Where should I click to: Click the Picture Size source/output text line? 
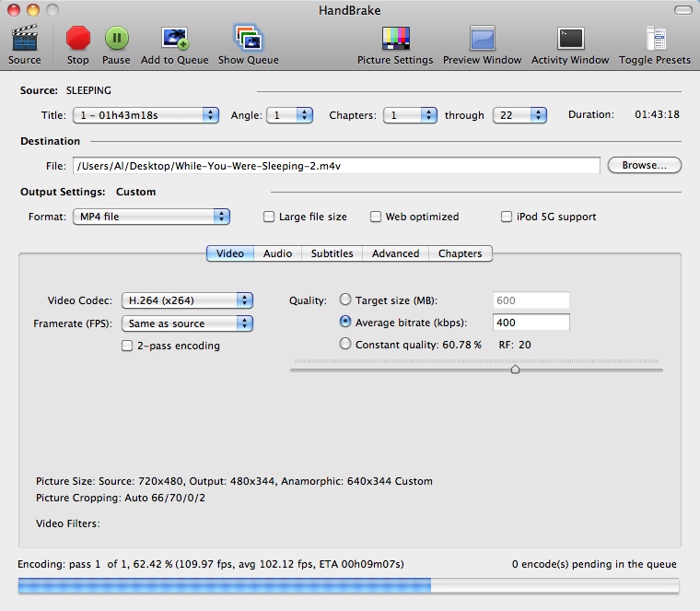coord(234,481)
